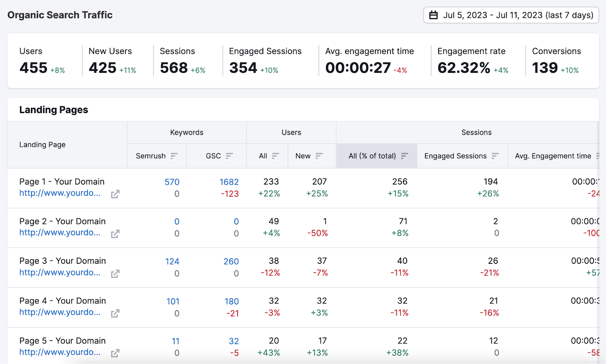Screen dimensions: 606x364
Task: Click Page 2's URL link
Action: click(60, 233)
